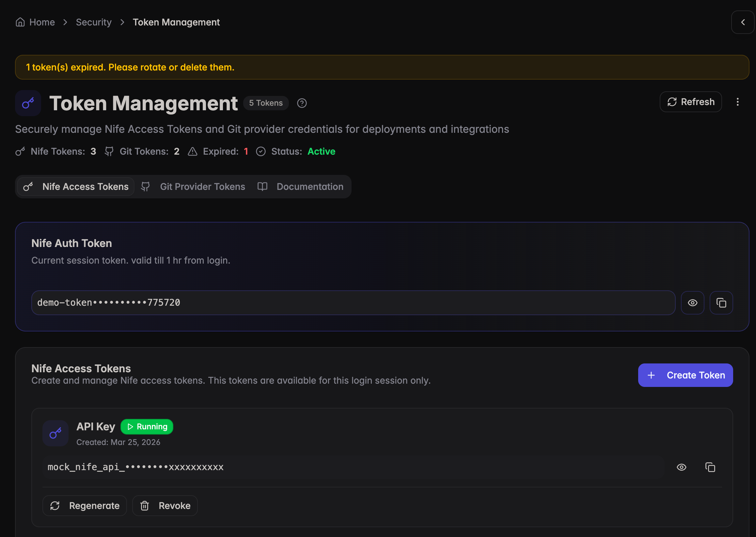
Task: Create a new token
Action: tap(685, 375)
